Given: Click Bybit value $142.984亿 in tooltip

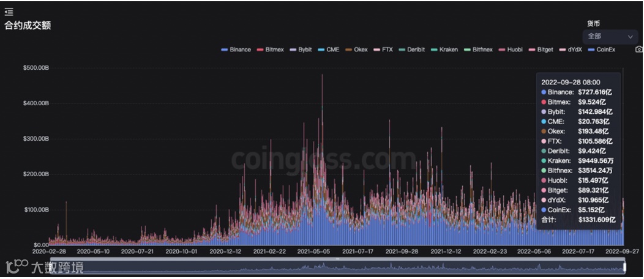Looking at the screenshot, I should (x=595, y=112).
